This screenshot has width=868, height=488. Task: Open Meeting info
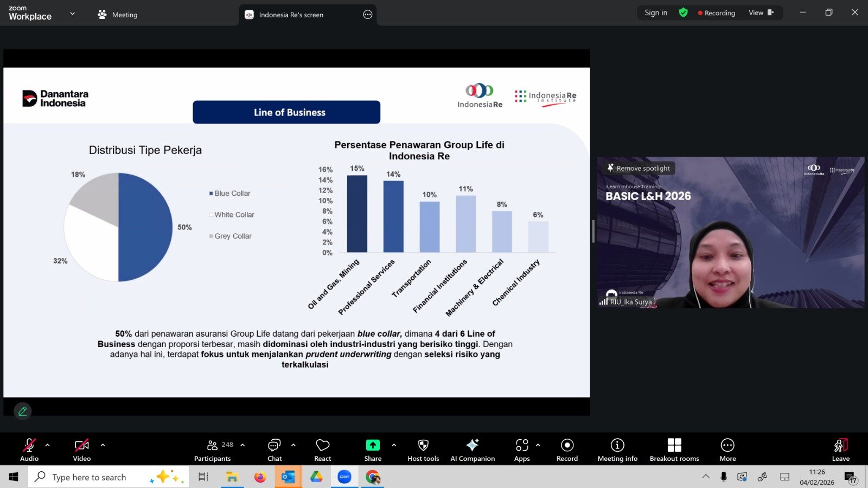[617, 450]
